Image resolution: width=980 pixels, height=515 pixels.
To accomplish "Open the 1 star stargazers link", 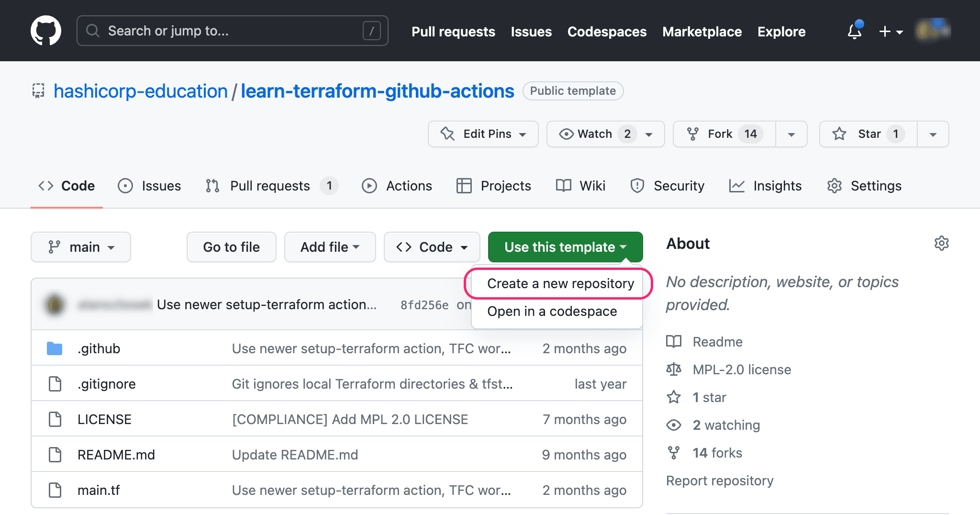I will (696, 397).
